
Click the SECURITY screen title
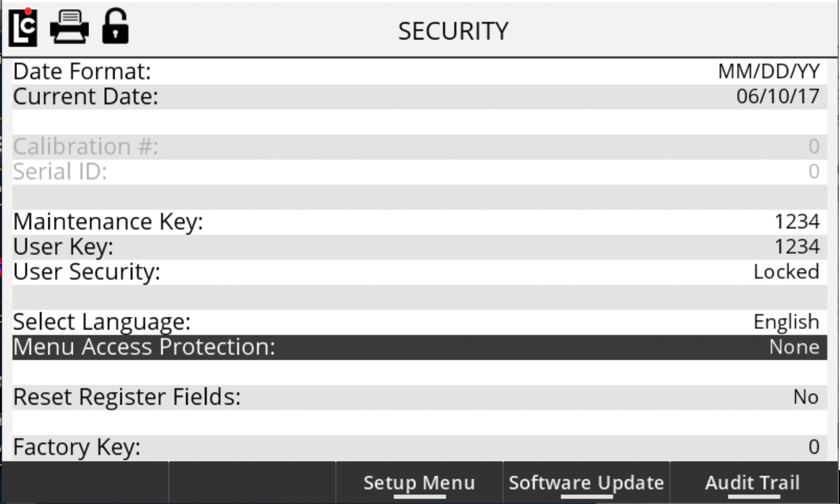[x=453, y=31]
